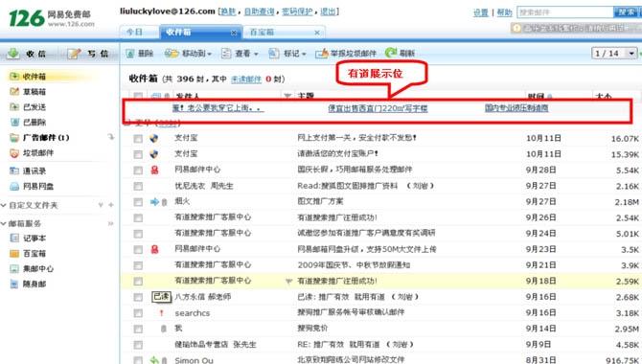Click the attachment clip on 搜狗竞价 email
The height and width of the screenshot is (364, 642).
point(163,329)
